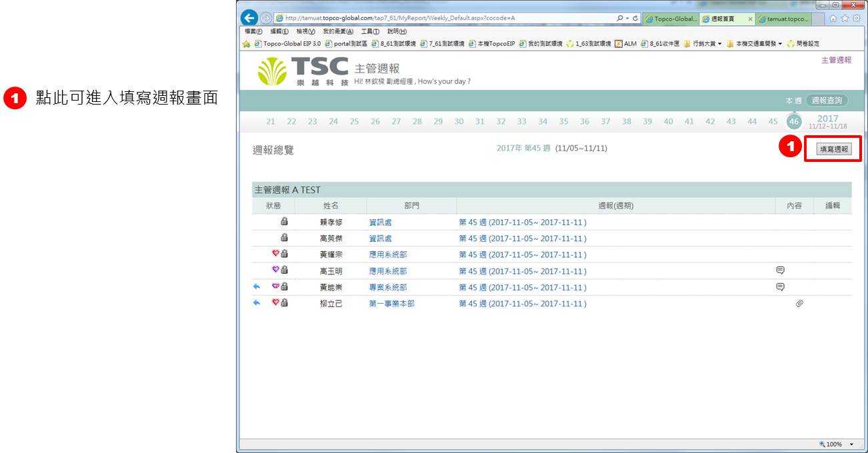Switch to the Topco-Global browser tab
The width and height of the screenshot is (868, 453).
[x=671, y=19]
